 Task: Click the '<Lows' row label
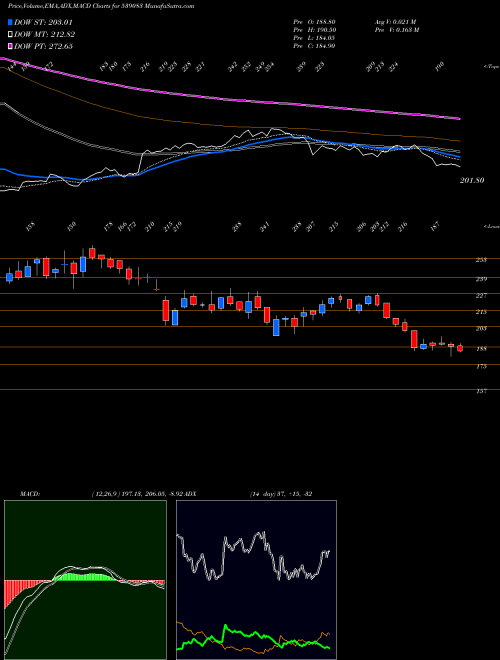pyautogui.click(x=491, y=227)
